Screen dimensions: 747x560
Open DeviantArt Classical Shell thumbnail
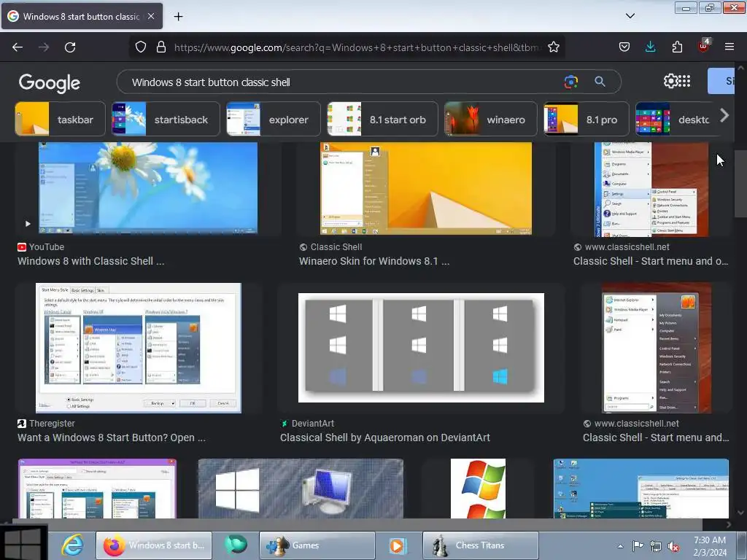tap(421, 348)
